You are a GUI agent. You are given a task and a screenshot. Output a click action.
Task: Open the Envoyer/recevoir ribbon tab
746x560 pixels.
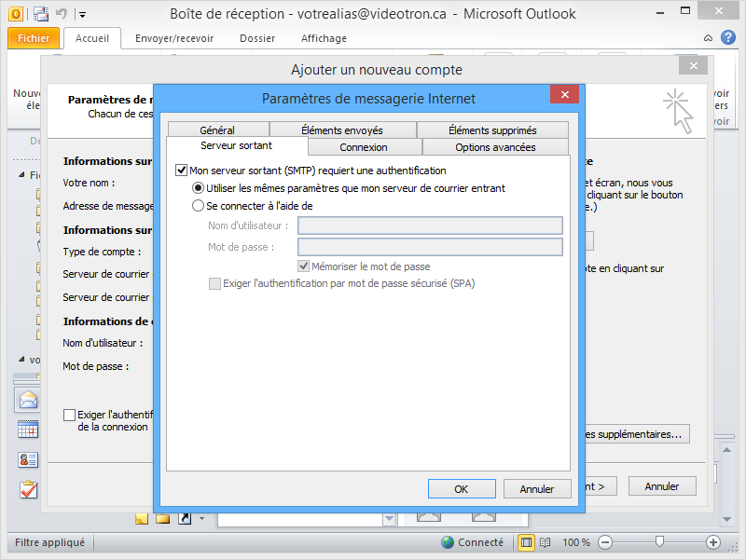[174, 38]
